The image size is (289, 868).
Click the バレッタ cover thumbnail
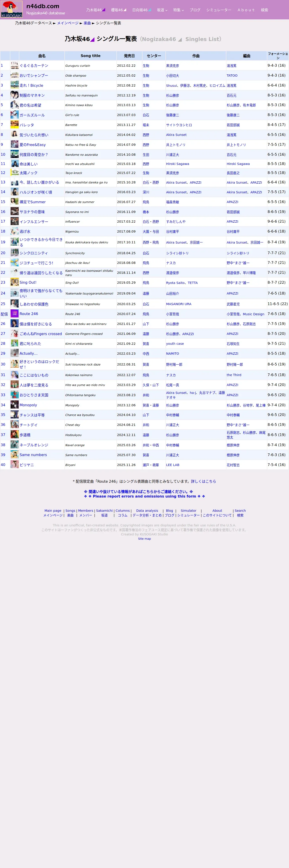coord(14,125)
